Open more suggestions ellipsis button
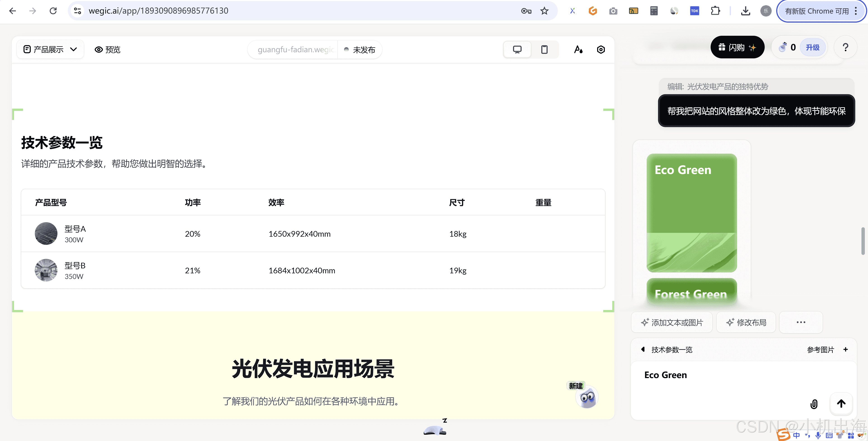 coord(801,322)
